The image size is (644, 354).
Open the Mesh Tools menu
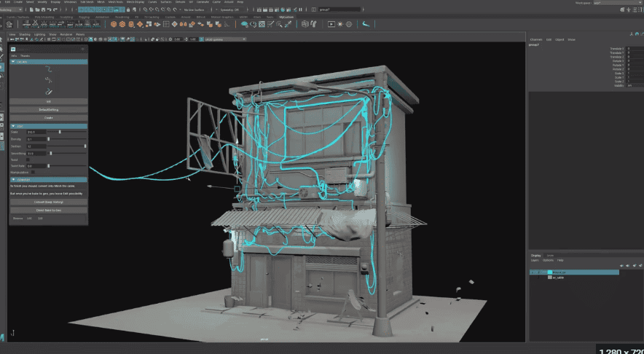click(115, 3)
